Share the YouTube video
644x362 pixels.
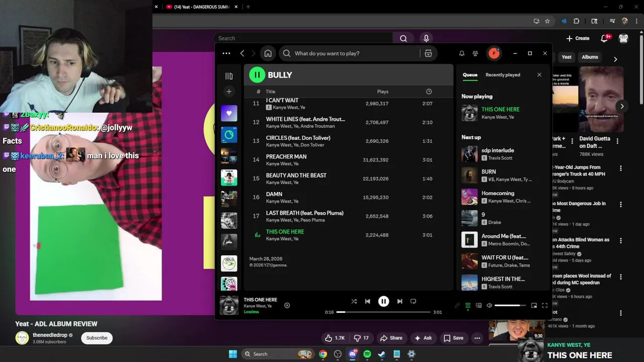[391, 338]
